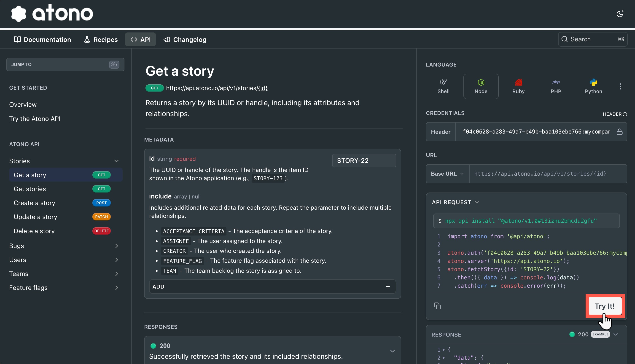Image resolution: width=635 pixels, height=364 pixels.
Task: Open more languages menu
Action: coord(620,86)
